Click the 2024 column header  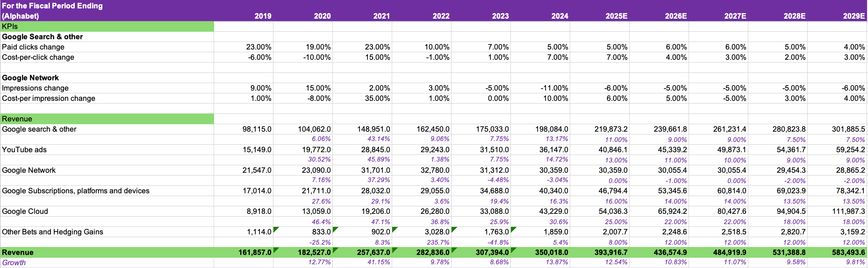coord(560,16)
